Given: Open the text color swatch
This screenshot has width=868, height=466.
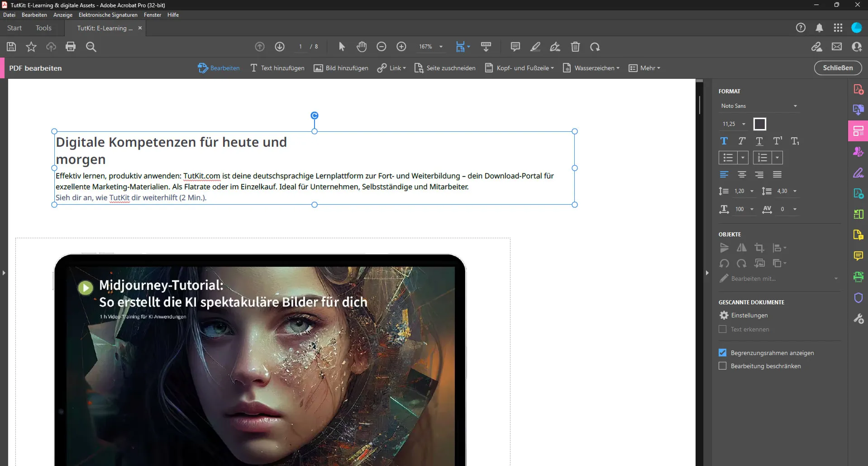Looking at the screenshot, I should [760, 124].
